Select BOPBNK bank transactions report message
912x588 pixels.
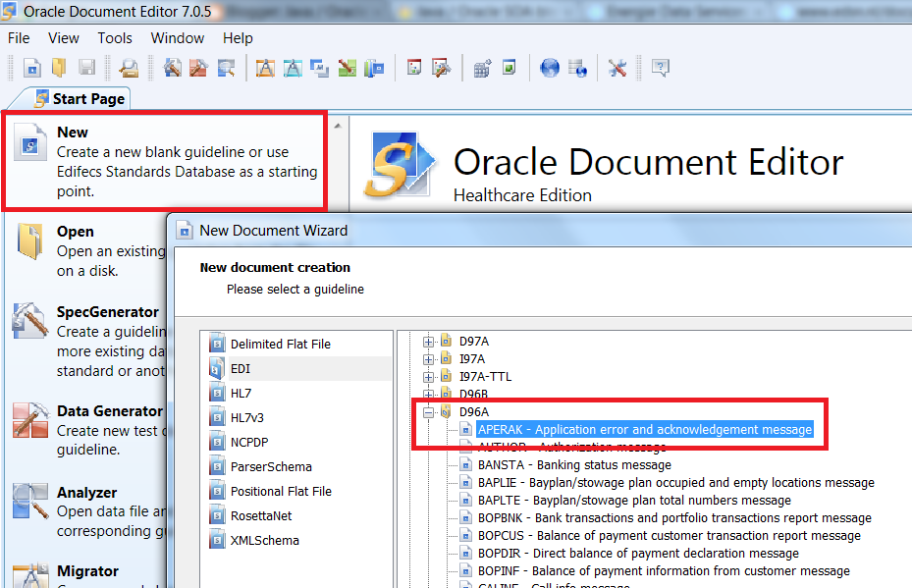[x=674, y=517]
